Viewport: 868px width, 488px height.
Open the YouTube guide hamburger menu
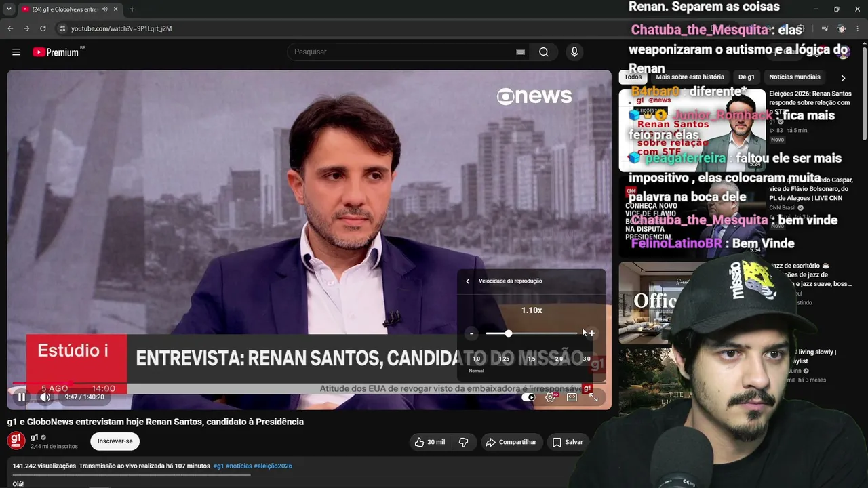click(x=16, y=52)
